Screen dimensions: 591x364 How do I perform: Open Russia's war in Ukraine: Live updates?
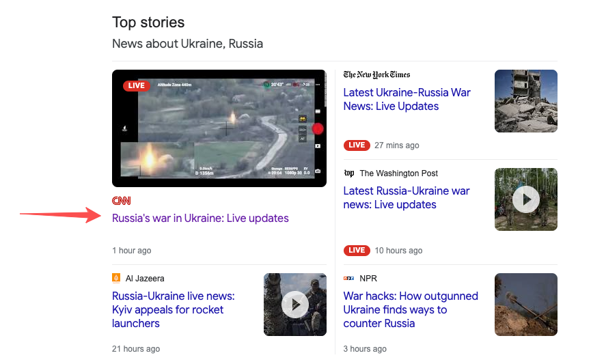tap(200, 218)
